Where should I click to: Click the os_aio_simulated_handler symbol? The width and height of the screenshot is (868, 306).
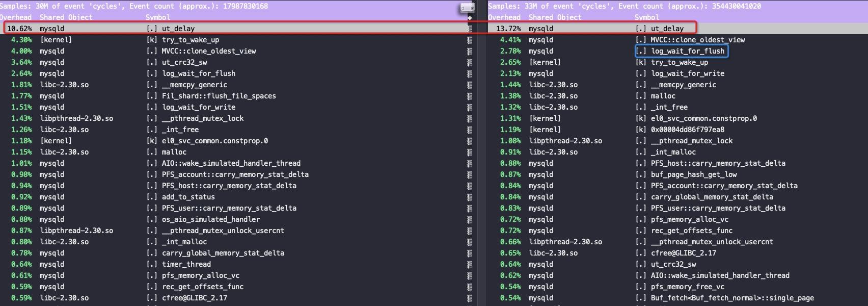(x=211, y=219)
